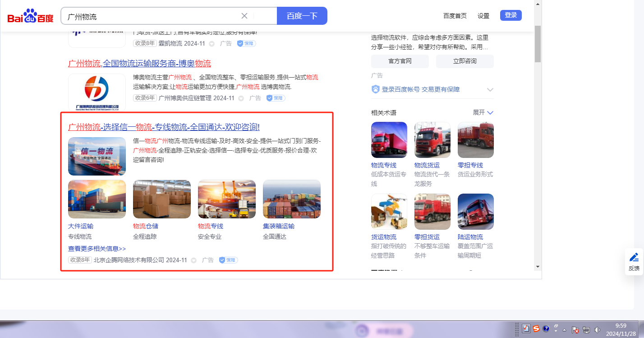The image size is (644, 338).
Task: Click the Baidu logo
Action: point(30,16)
